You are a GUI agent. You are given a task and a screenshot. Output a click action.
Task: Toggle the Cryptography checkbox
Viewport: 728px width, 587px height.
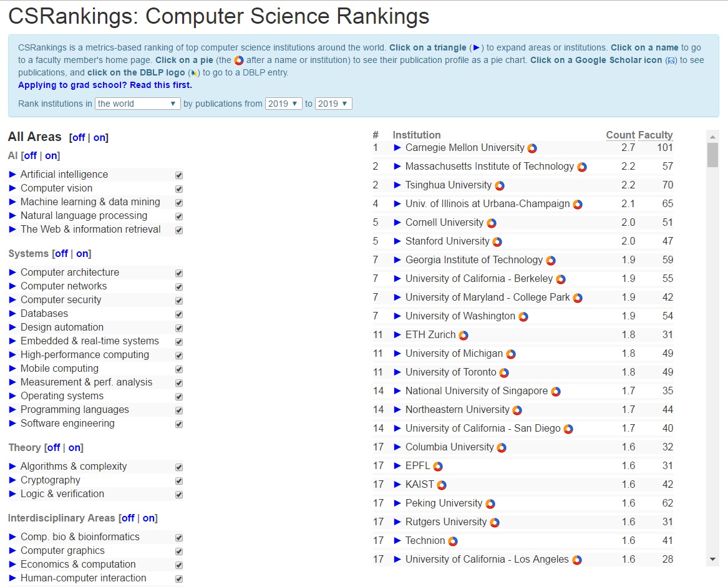[179, 481]
